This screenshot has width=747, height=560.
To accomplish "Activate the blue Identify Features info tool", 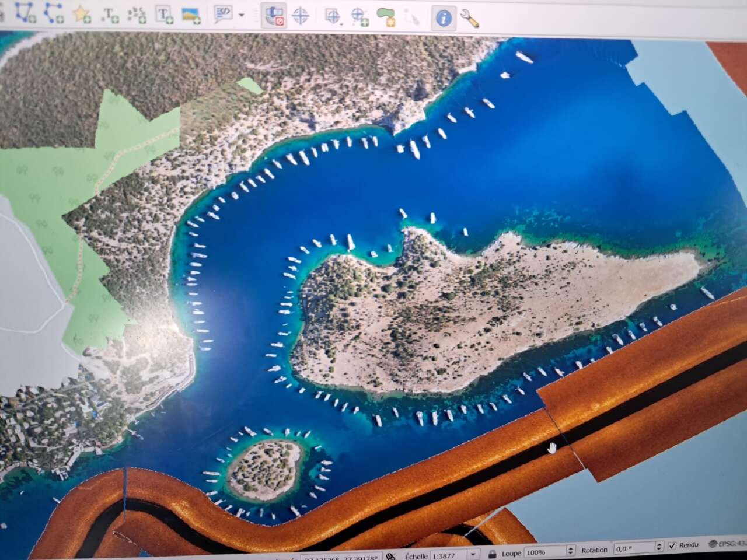I will 443,18.
